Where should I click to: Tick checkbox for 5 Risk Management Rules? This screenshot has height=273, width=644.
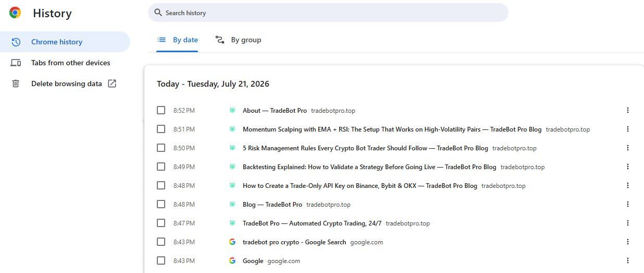pyautogui.click(x=161, y=148)
